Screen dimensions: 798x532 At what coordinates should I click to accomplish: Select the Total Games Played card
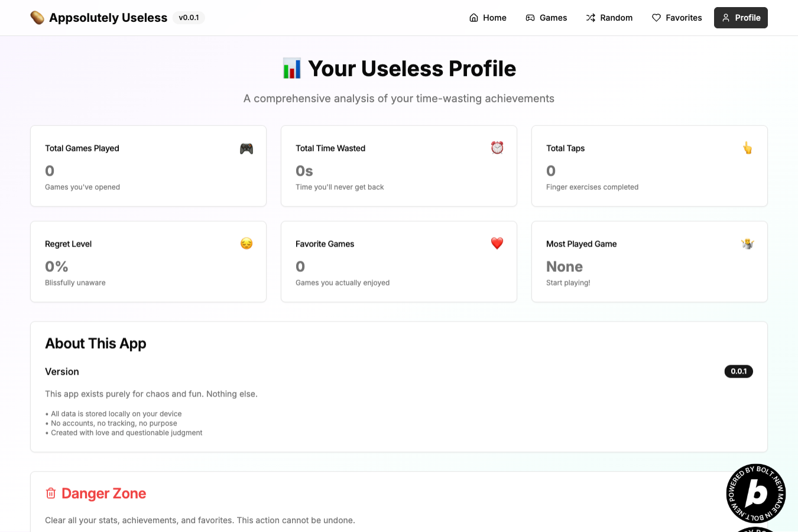click(x=148, y=166)
